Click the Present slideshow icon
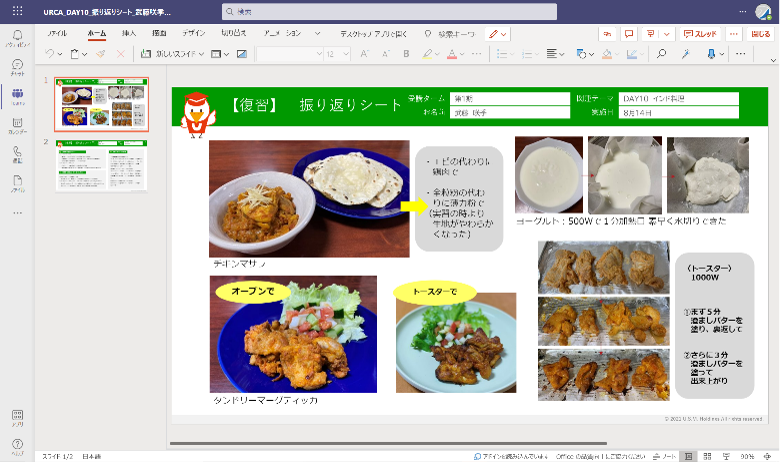 650,34
